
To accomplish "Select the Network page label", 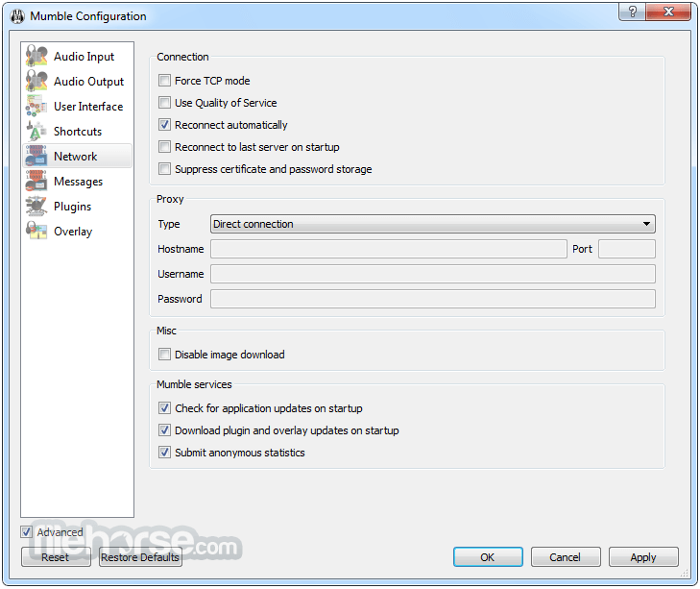I will point(76,157).
